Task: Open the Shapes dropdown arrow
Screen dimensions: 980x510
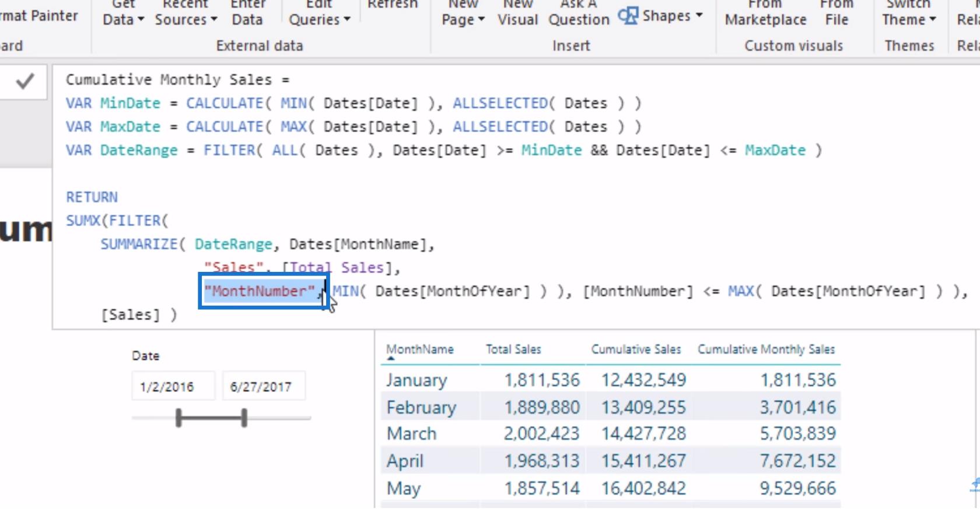Action: click(x=699, y=16)
